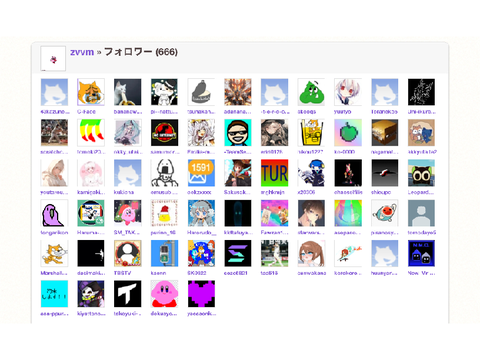Open the white character with black hat avatar
Image resolution: width=480 pixels, height=360 pixels.
coord(164,92)
